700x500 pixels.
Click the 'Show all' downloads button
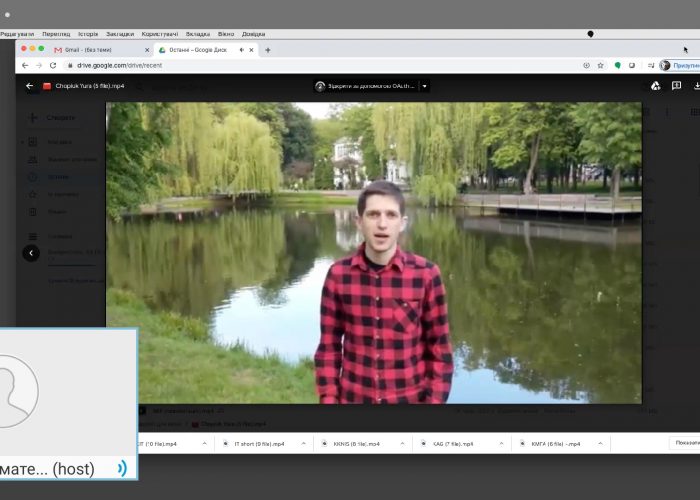point(685,443)
